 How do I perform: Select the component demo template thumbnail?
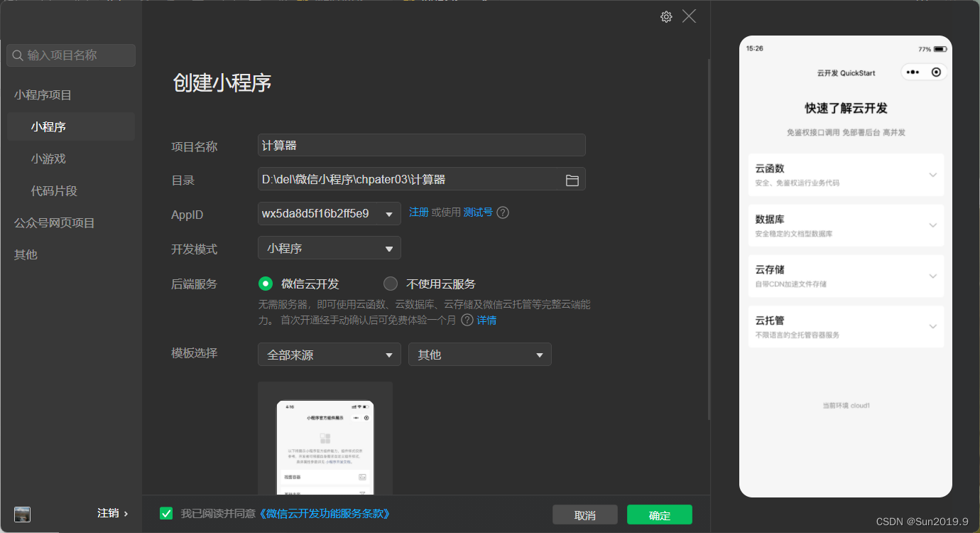tap(325, 438)
